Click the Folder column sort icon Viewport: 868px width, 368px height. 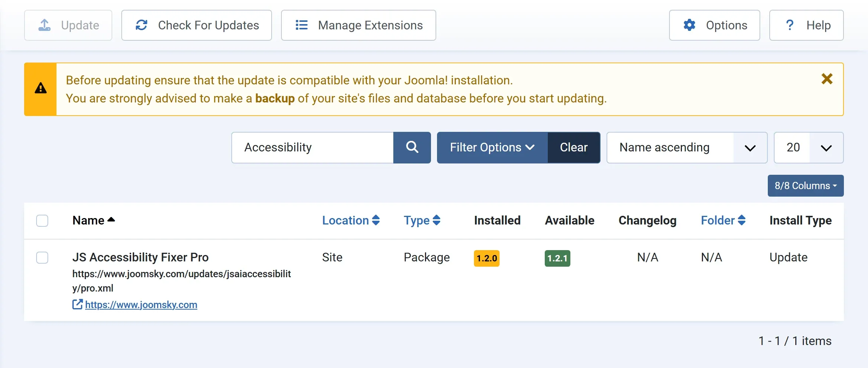pyautogui.click(x=742, y=220)
